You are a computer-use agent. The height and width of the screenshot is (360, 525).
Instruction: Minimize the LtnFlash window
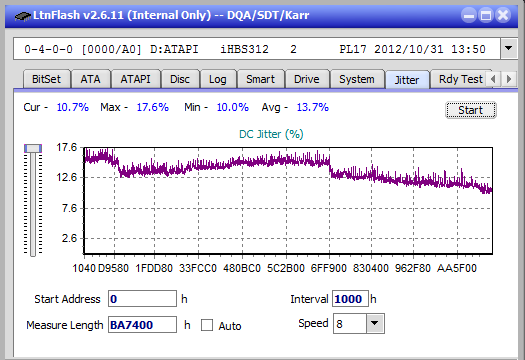[469, 15]
